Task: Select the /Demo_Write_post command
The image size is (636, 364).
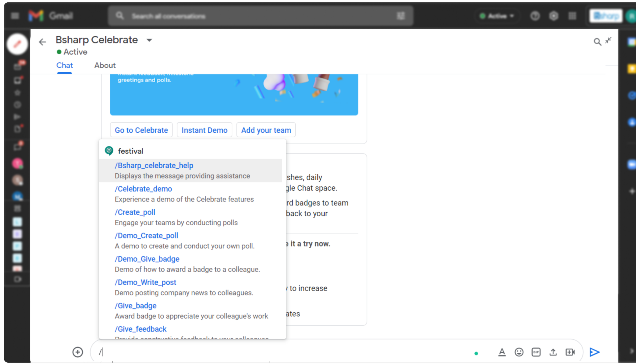Action: (191, 287)
